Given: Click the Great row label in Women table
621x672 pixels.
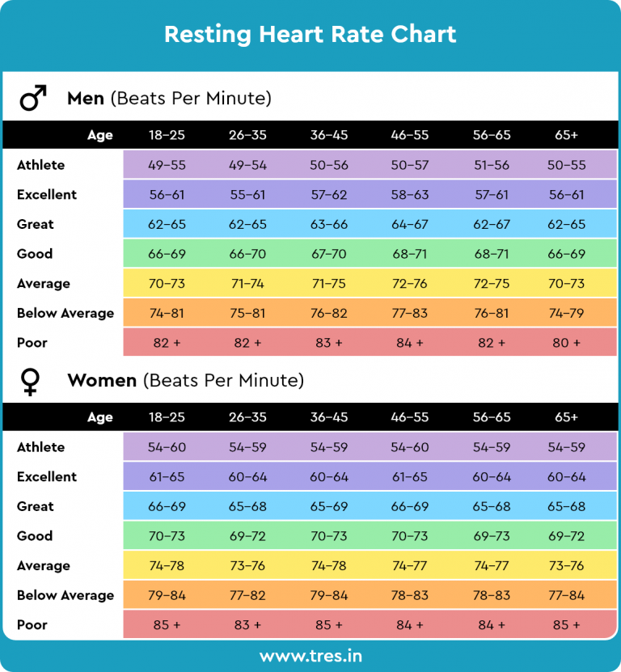Looking at the screenshot, I should click(x=36, y=506).
